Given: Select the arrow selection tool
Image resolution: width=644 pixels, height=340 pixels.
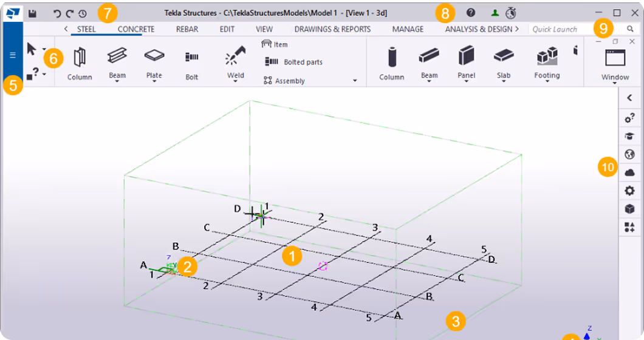Looking at the screenshot, I should (31, 49).
